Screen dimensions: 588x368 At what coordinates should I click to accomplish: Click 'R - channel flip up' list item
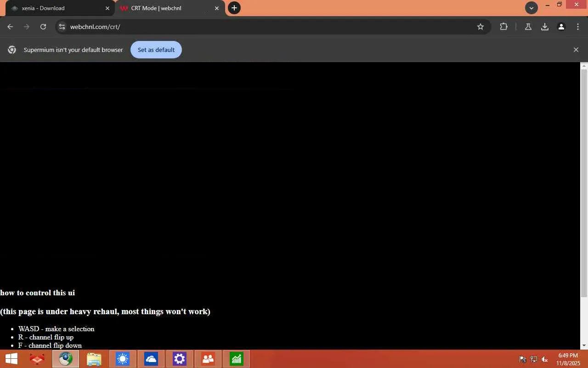pyautogui.click(x=46, y=337)
